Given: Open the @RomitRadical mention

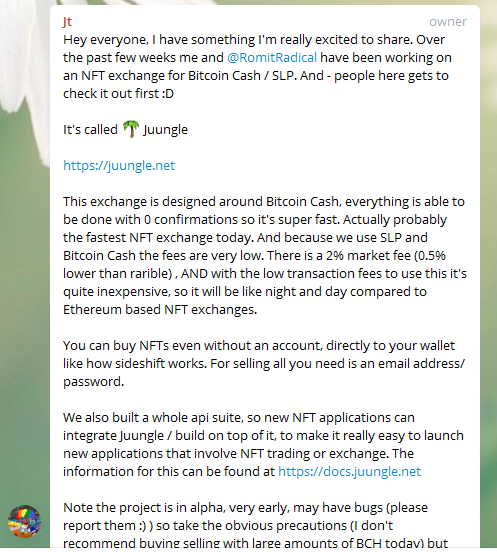Looking at the screenshot, I should pyautogui.click(x=272, y=57).
